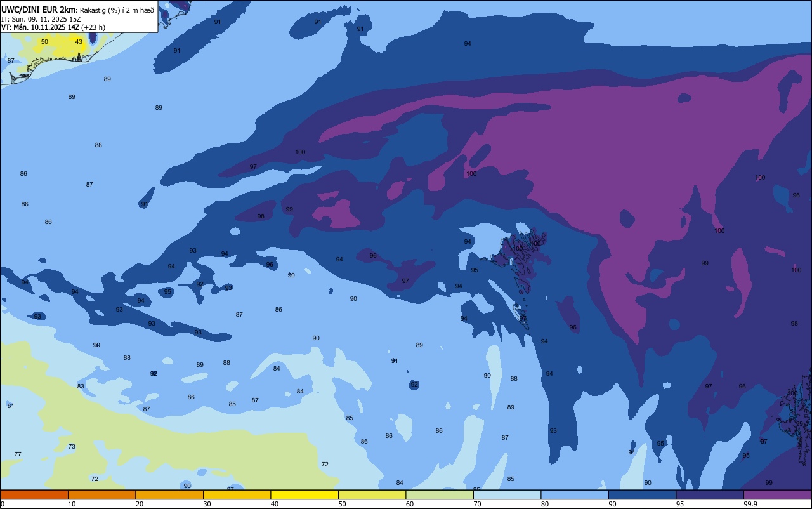Click the "VT: Mán. 10.11.2025 14Z" valid time
The height and width of the screenshot is (509, 812).
tap(40, 27)
